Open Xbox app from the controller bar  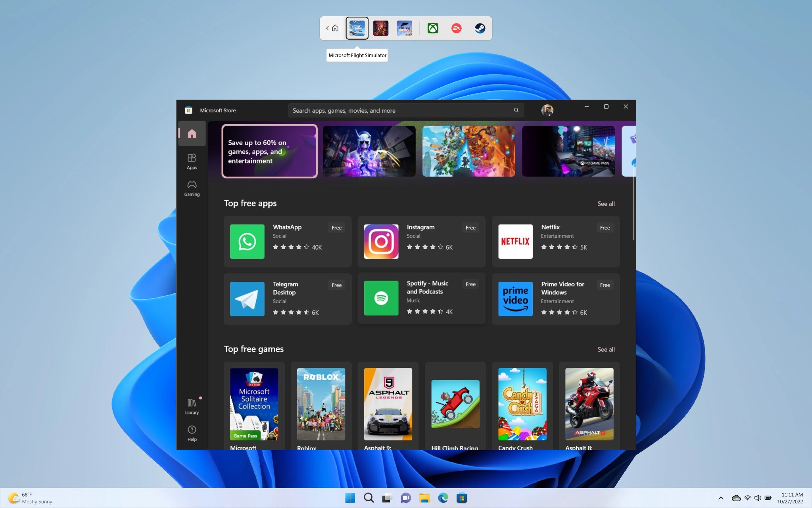pyautogui.click(x=432, y=28)
